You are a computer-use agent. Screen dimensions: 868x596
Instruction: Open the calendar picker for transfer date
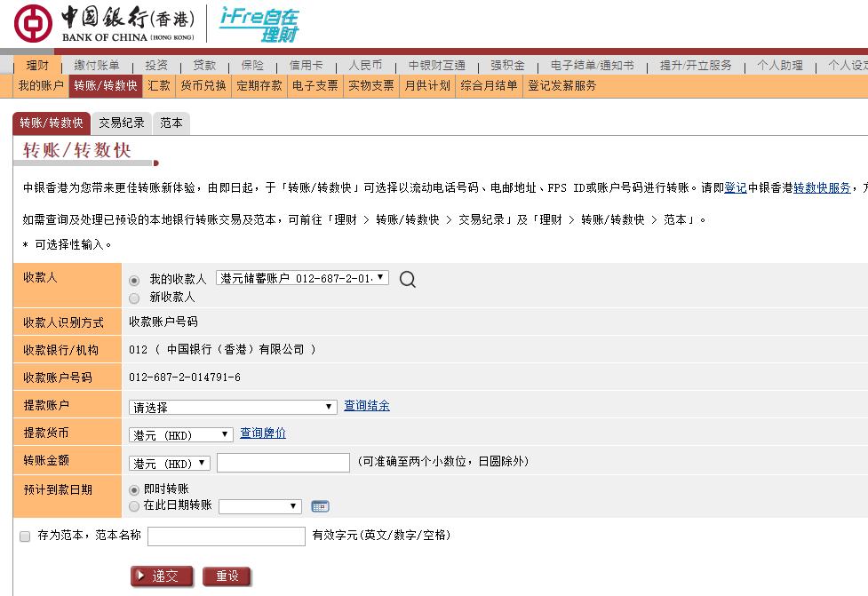tap(319, 505)
